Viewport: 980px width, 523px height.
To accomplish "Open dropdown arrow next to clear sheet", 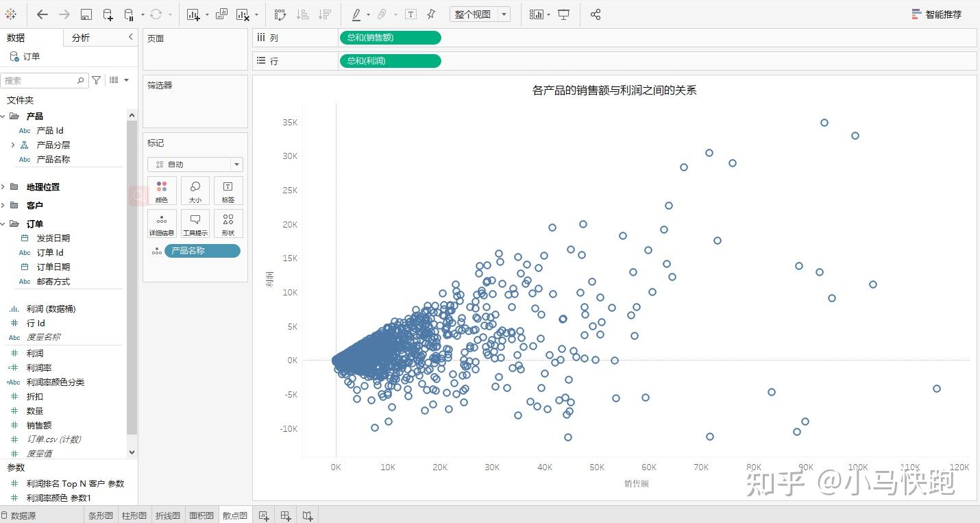I will coord(256,14).
